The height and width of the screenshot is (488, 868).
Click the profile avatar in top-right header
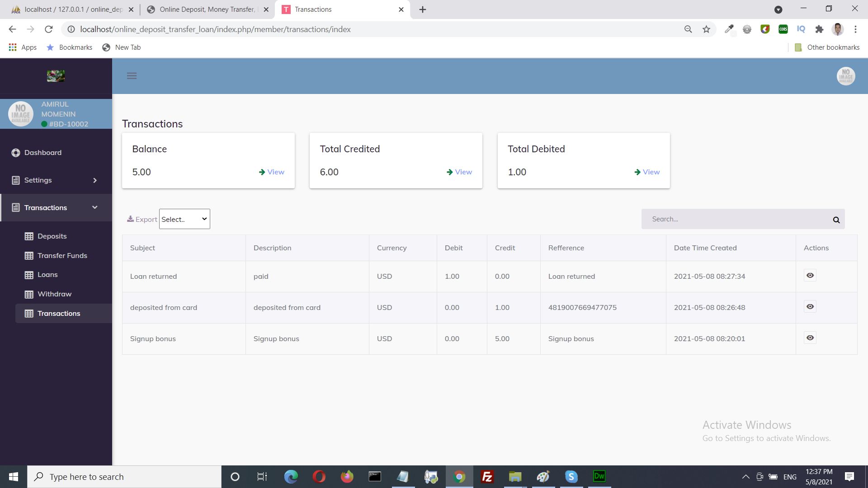pyautogui.click(x=845, y=76)
